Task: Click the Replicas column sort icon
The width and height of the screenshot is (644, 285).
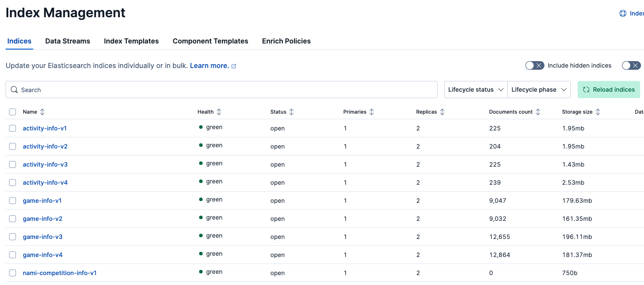Action: 442,112
